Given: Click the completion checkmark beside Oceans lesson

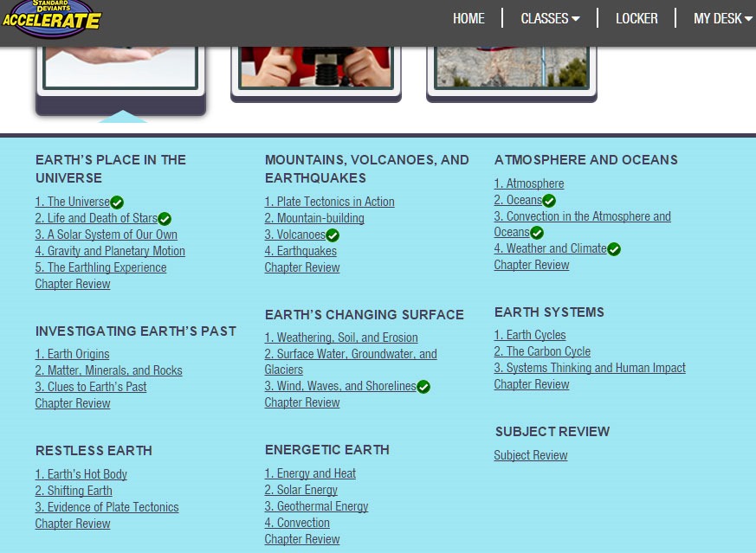Looking at the screenshot, I should click(549, 201).
